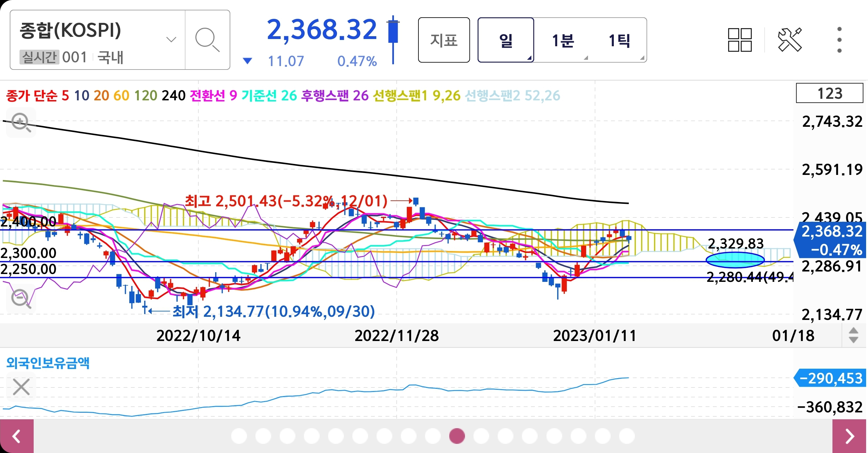This screenshot has width=868, height=453.
Task: Open the split-screen grid layout icon
Action: point(740,40)
